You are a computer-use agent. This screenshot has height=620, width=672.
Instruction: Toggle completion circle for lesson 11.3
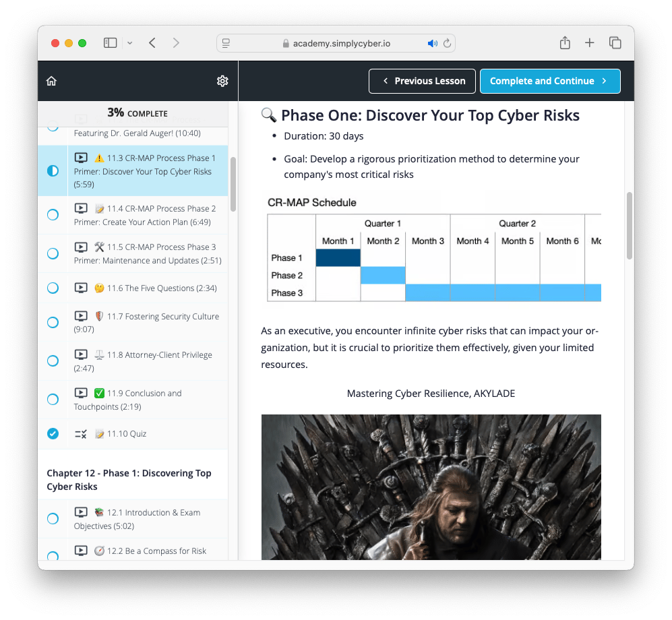tap(53, 170)
